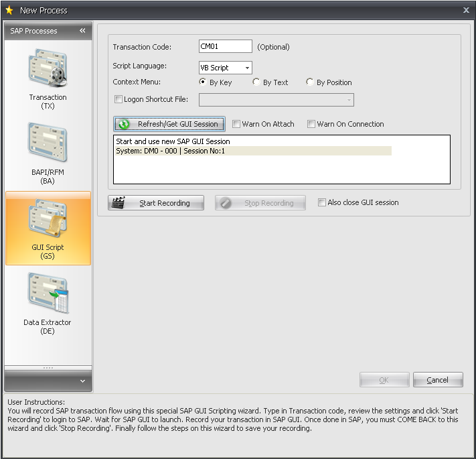
Task: Select 'Start and use new SAP GUI Session' entry
Action: (x=173, y=141)
